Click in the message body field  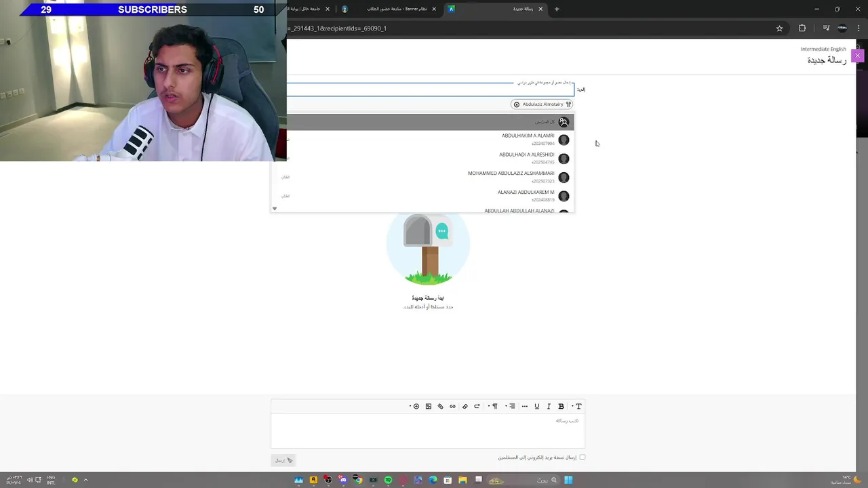click(x=427, y=430)
